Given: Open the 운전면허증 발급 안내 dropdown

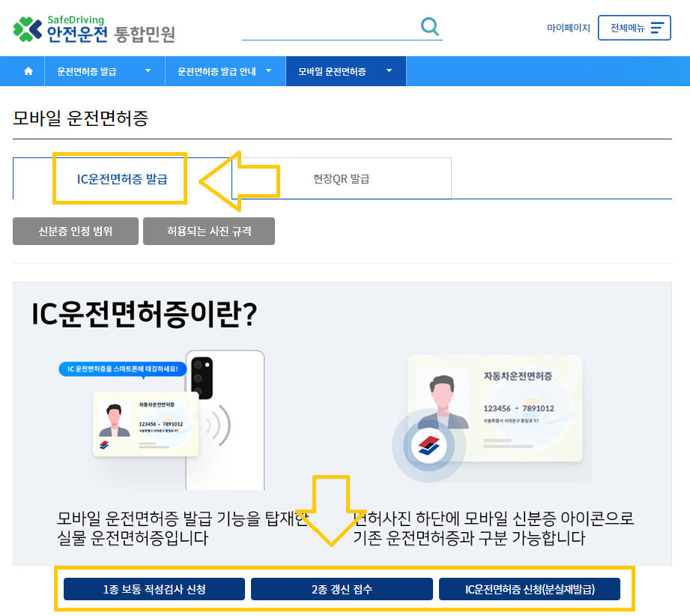Looking at the screenshot, I should click(x=226, y=70).
